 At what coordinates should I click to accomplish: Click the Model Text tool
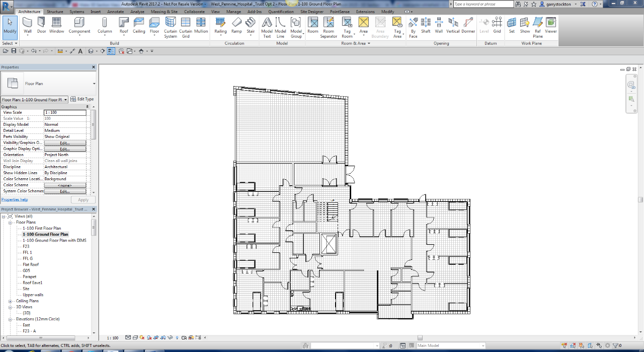(x=267, y=27)
